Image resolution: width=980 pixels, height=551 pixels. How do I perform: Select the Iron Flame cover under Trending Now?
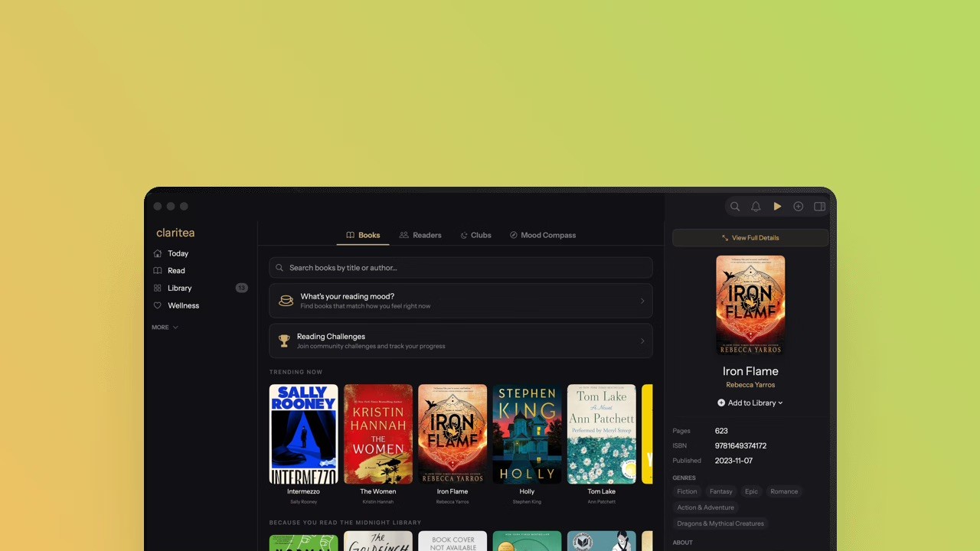pos(452,434)
